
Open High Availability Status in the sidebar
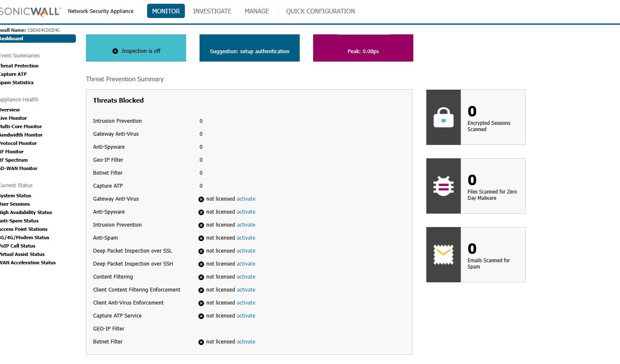(26, 212)
